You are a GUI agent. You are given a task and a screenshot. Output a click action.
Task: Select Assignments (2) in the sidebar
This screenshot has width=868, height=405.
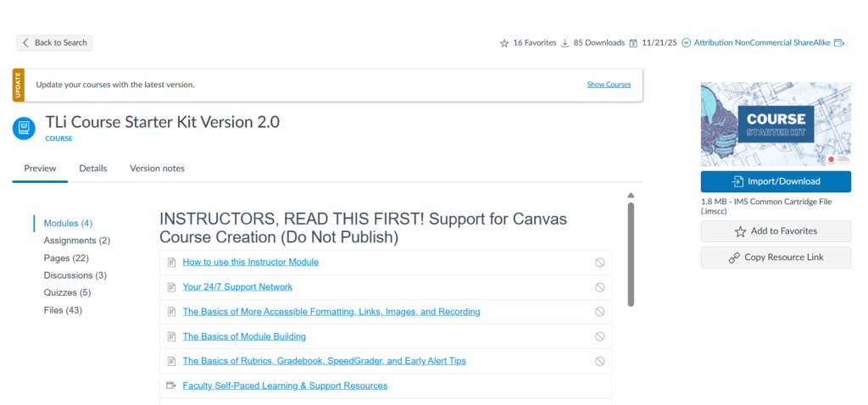pos(77,241)
